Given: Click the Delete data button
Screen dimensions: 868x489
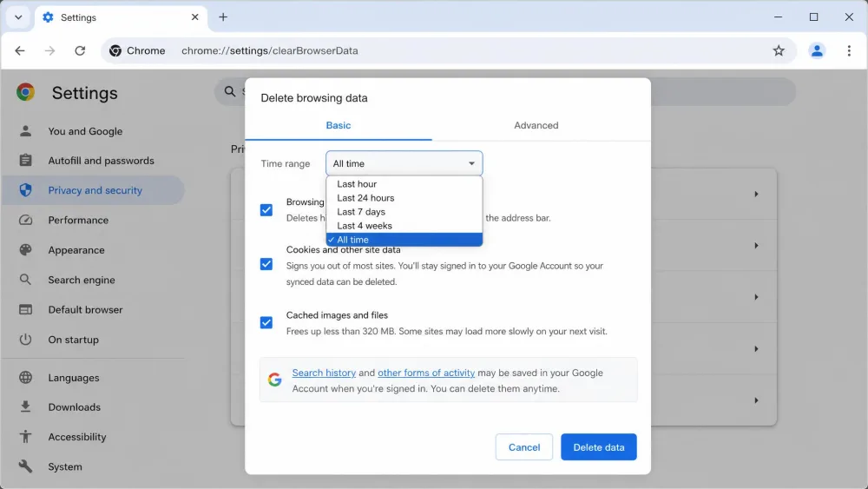Looking at the screenshot, I should pos(598,447).
